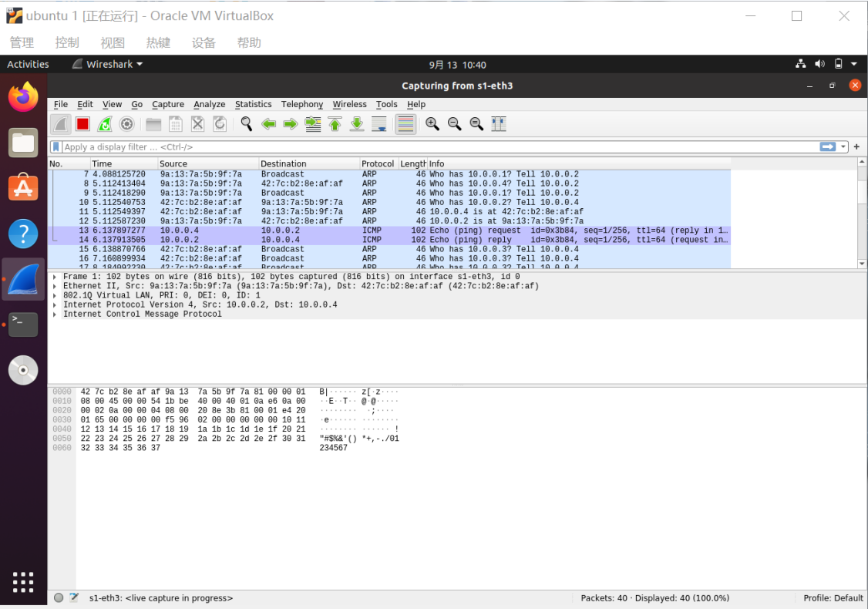Open Terminal from the dock
The image size is (868, 609).
pos(23,325)
